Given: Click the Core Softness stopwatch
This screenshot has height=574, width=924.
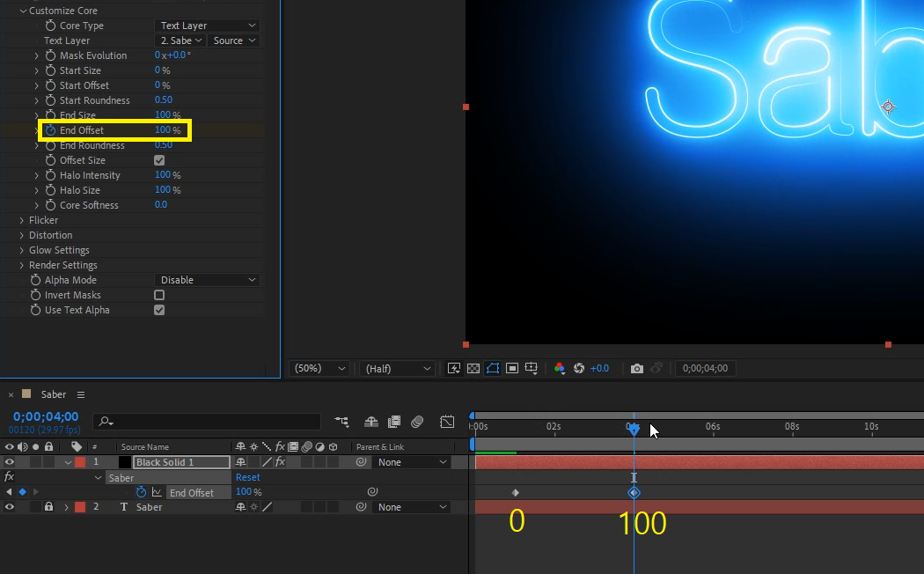Looking at the screenshot, I should tap(51, 205).
